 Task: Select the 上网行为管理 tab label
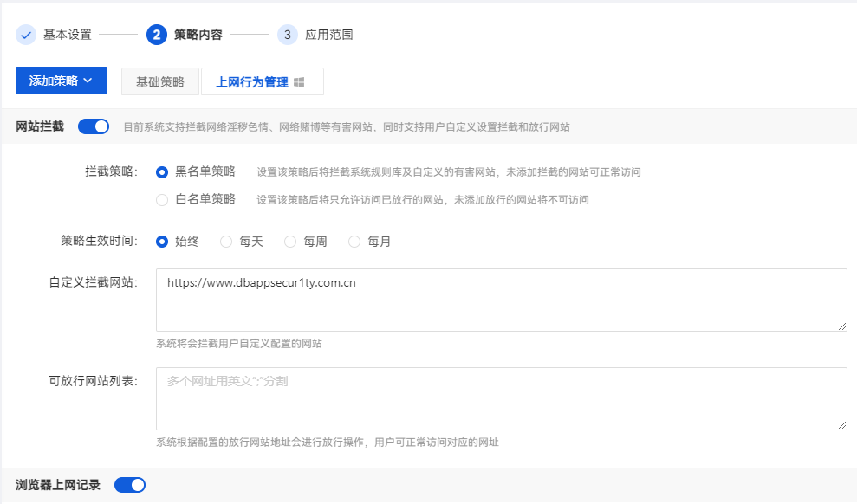coord(251,82)
